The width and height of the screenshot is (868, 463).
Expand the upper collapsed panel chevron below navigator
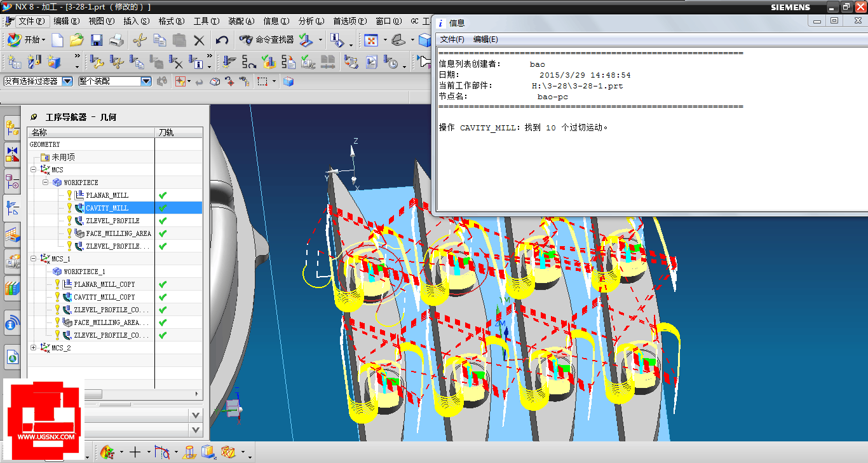(x=196, y=415)
